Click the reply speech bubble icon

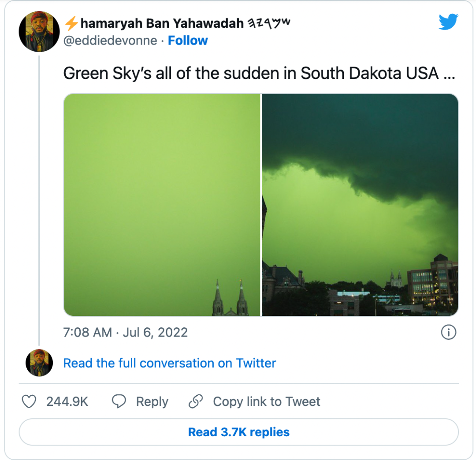point(119,401)
